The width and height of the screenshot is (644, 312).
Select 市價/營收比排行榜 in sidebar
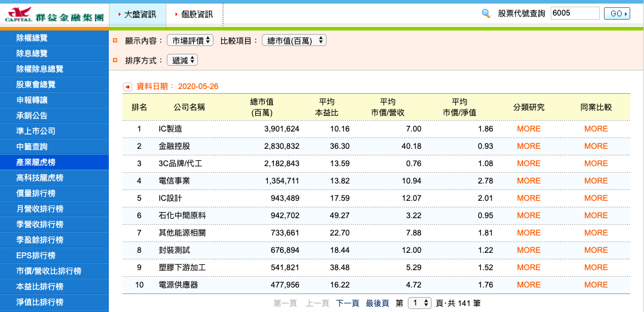[54, 271]
